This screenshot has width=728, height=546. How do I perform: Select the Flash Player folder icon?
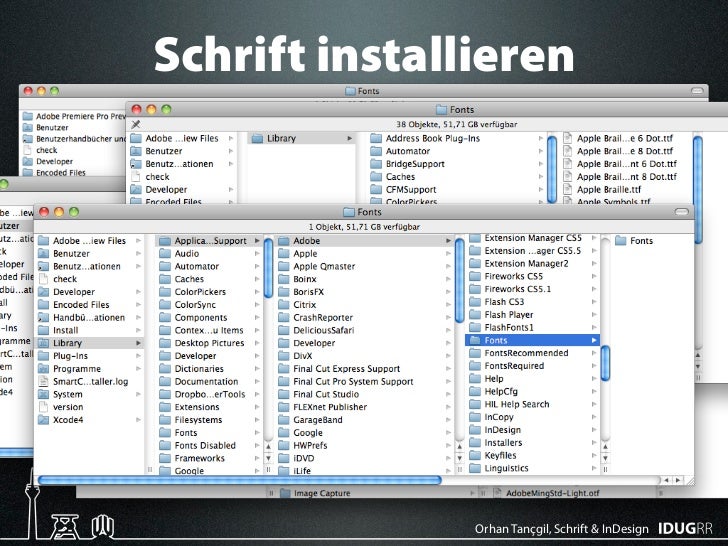coord(474,314)
